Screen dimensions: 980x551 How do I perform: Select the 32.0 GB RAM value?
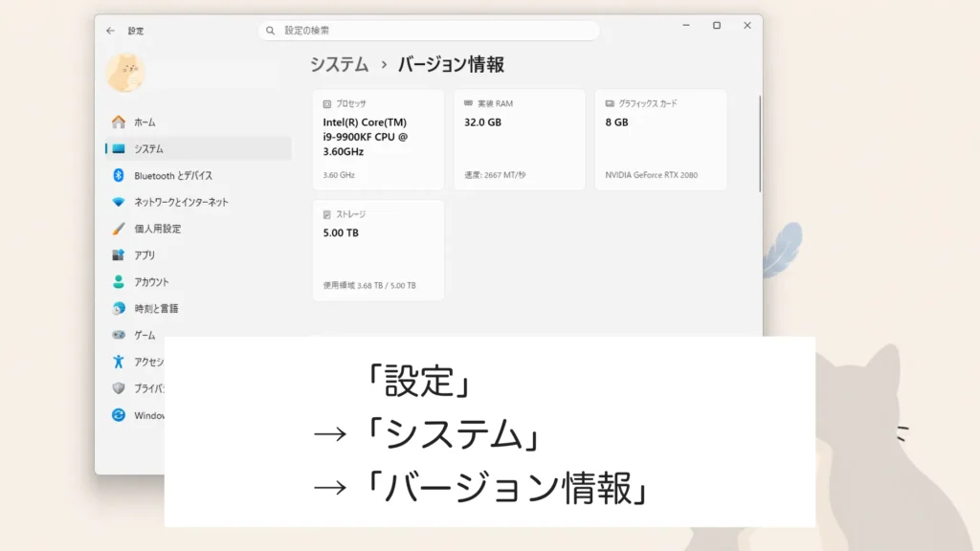[482, 122]
